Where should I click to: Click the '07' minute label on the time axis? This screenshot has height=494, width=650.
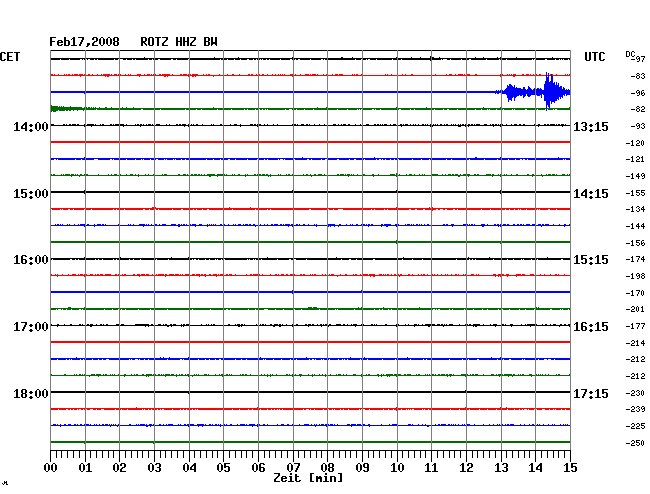click(x=293, y=467)
